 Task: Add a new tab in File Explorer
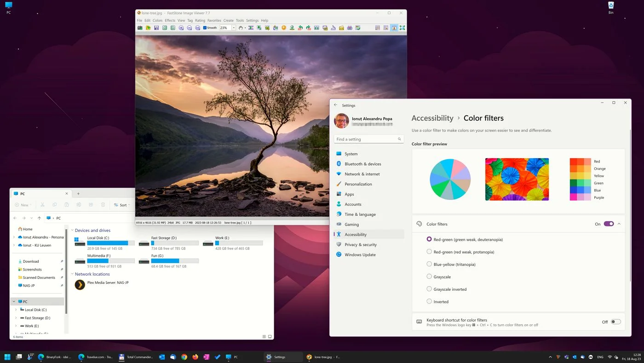[78, 194]
